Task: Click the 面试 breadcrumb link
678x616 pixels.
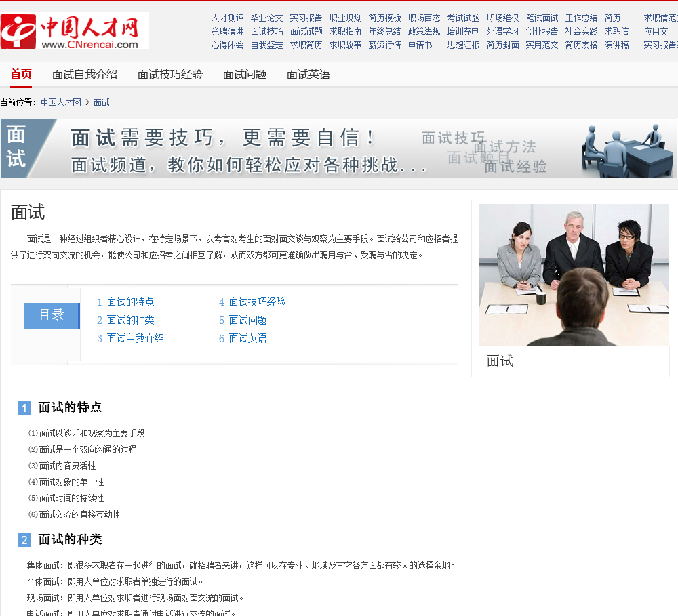Action: (101, 102)
